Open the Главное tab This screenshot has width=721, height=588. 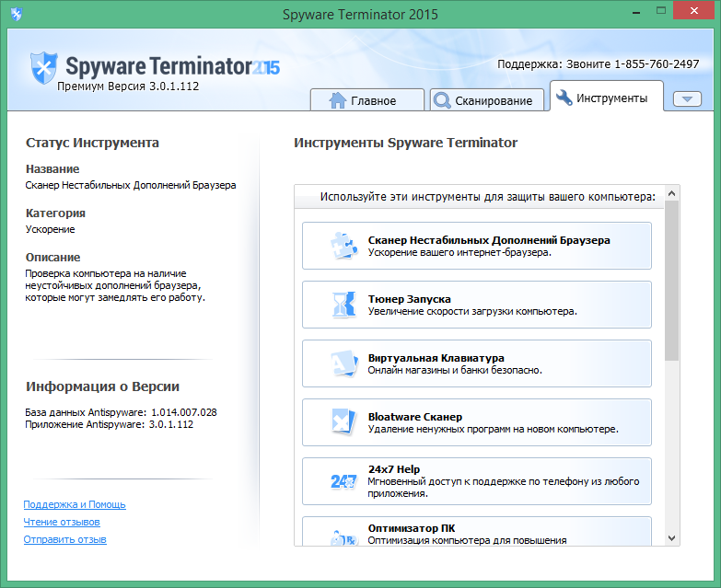pyautogui.click(x=366, y=100)
